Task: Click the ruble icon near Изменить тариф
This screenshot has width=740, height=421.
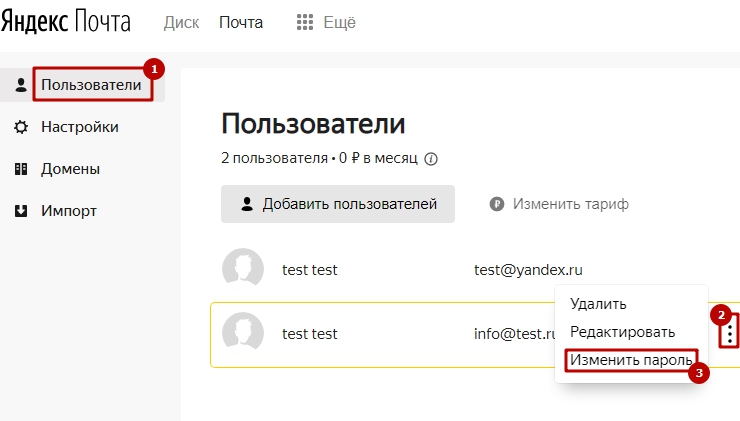Action: coord(497,204)
